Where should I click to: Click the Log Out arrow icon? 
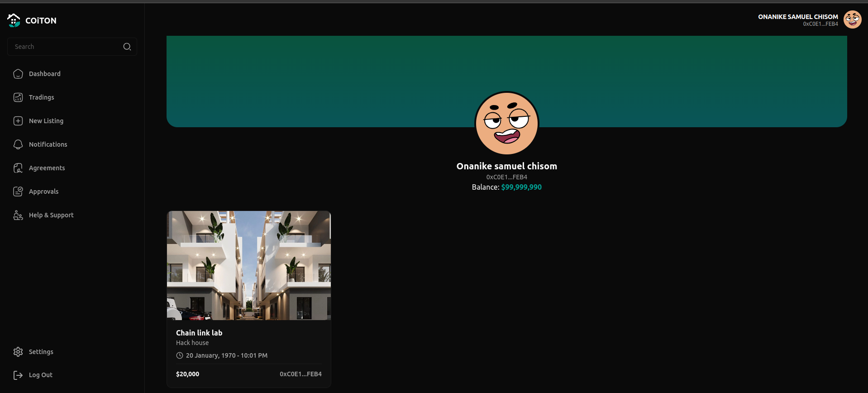pyautogui.click(x=18, y=375)
